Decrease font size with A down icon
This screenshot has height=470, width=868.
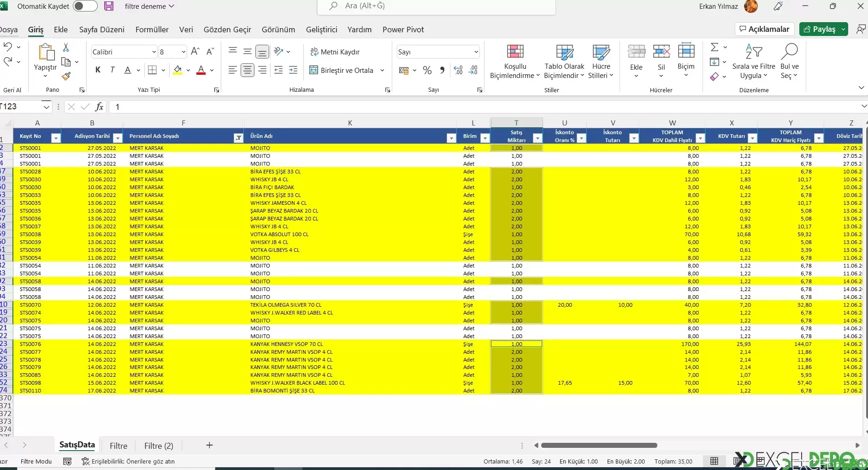[210, 52]
